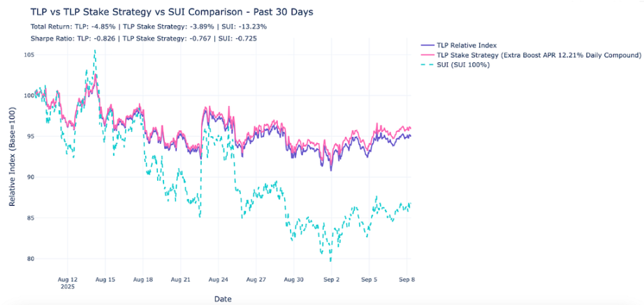This screenshot has height=305, width=644.
Task: Select the Sep 2 x-axis tick label
Action: 332,279
